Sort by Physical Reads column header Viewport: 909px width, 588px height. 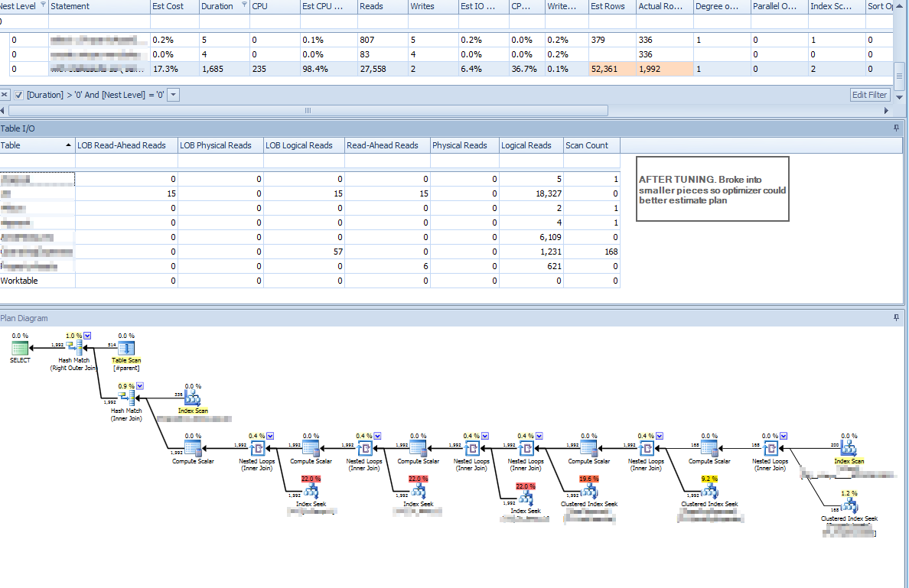(x=464, y=145)
